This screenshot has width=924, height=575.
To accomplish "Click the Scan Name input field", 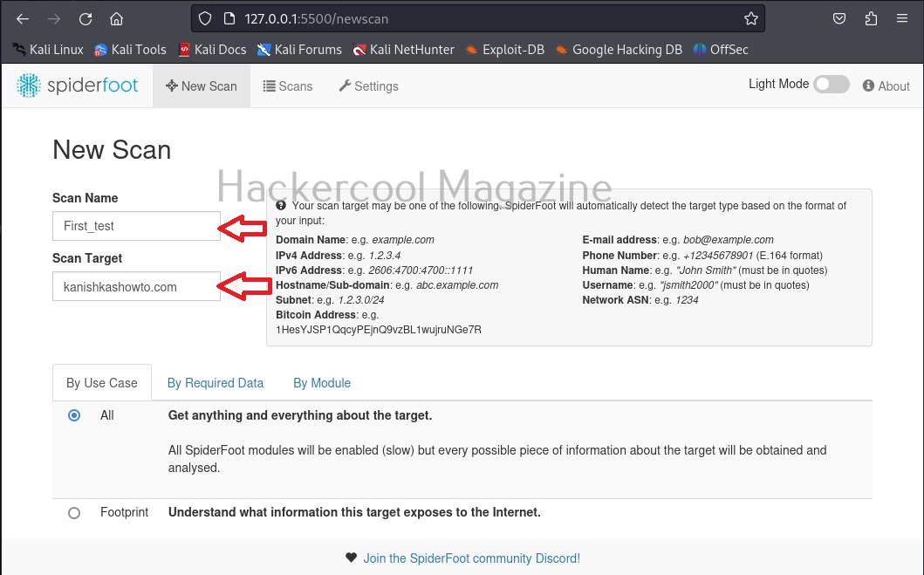I will [x=136, y=226].
